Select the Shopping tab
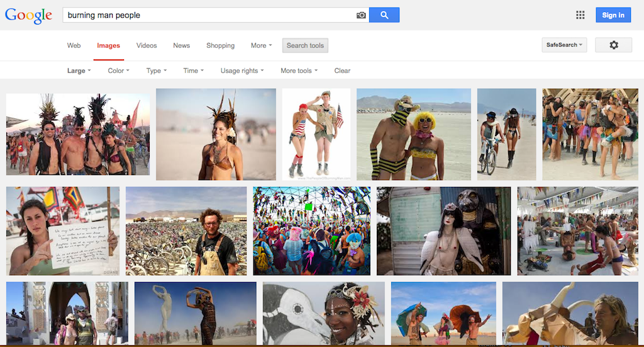 coord(220,45)
